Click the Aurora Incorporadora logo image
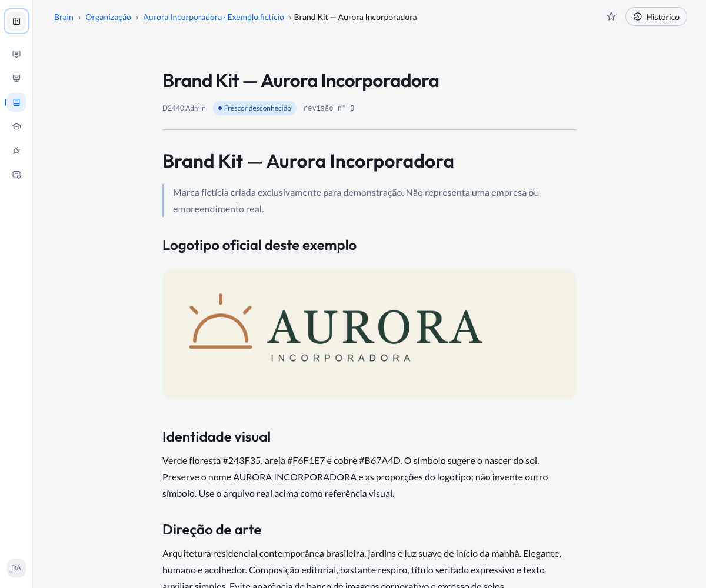Viewport: 706px width, 588px height. coord(369,335)
